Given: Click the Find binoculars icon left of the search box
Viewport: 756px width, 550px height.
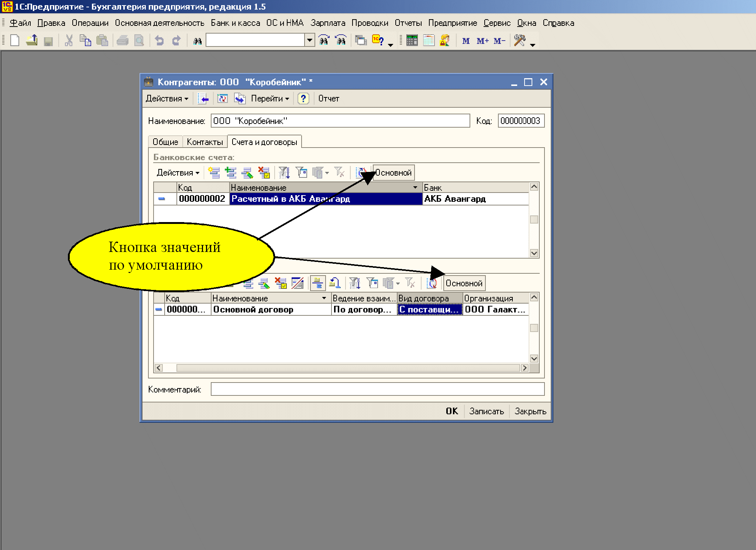Looking at the screenshot, I should (x=197, y=41).
